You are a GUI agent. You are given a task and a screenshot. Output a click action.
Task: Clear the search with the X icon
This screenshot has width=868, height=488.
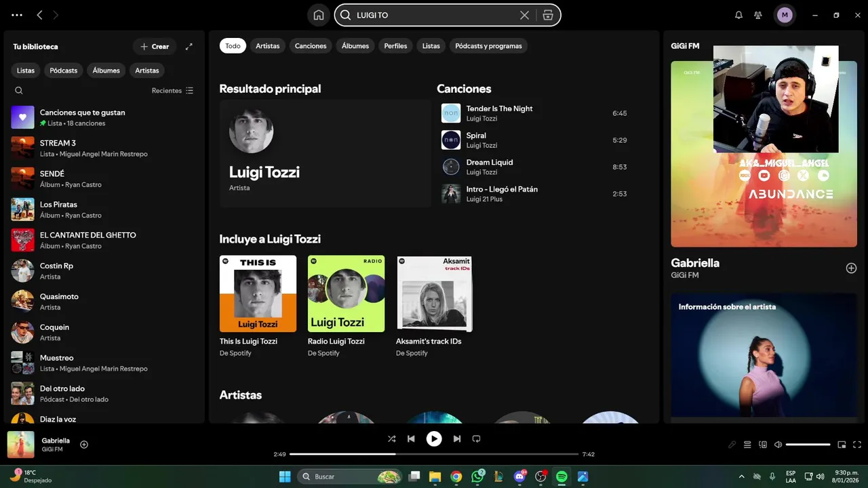[524, 15]
